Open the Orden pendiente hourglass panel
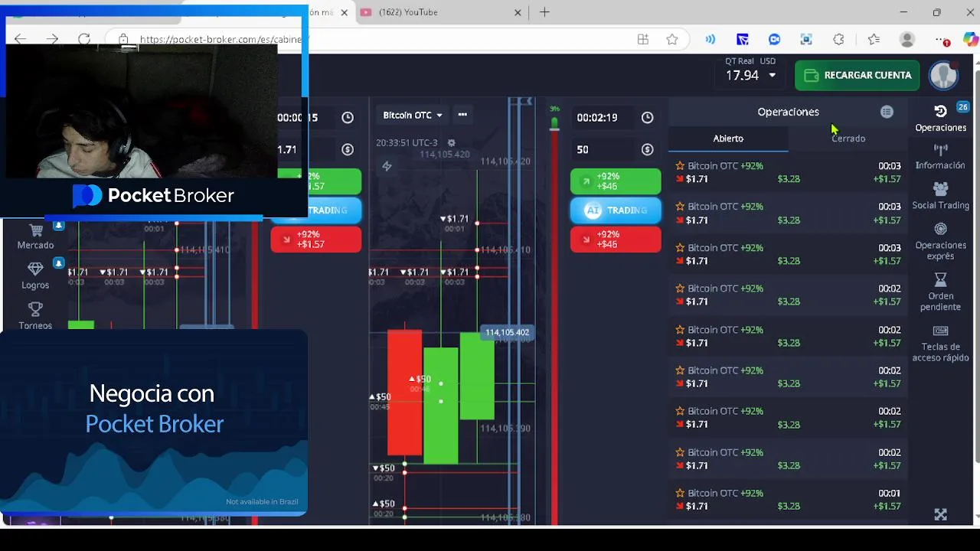The height and width of the screenshot is (551, 980). click(x=940, y=292)
